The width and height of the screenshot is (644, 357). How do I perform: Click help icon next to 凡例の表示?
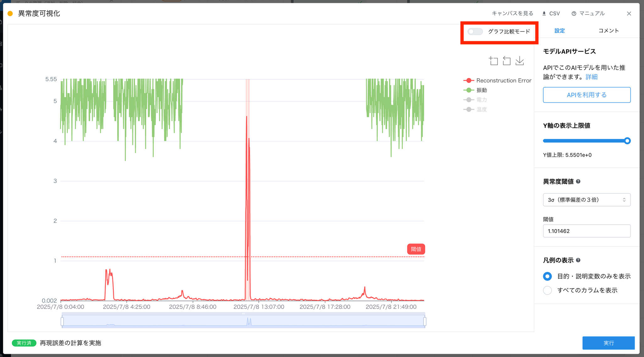578,260
